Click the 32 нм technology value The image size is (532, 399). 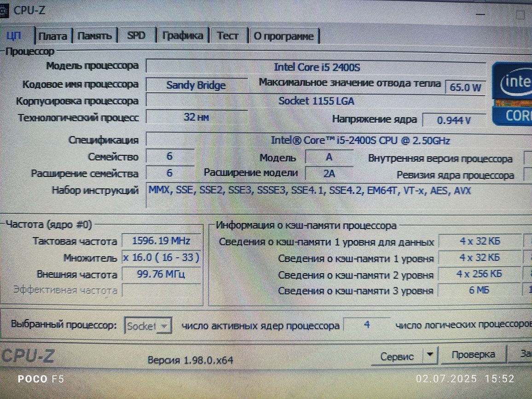(196, 117)
